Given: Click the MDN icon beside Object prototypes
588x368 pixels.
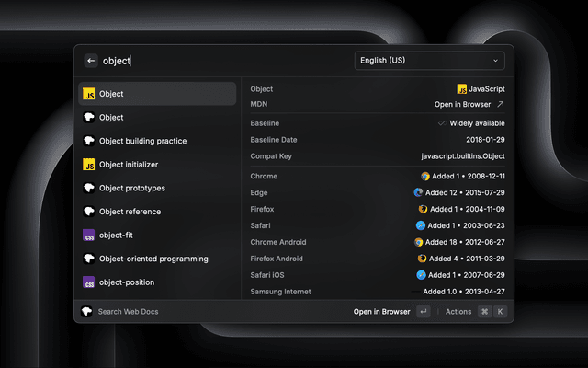Looking at the screenshot, I should tap(89, 188).
